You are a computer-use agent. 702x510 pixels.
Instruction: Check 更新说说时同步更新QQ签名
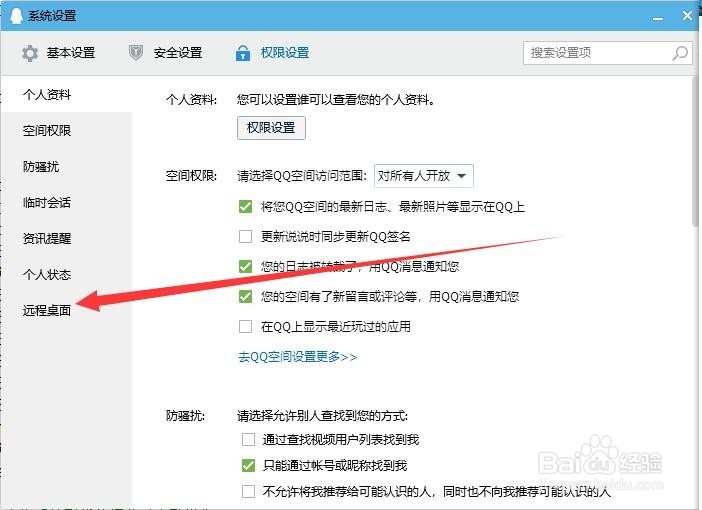click(x=245, y=236)
